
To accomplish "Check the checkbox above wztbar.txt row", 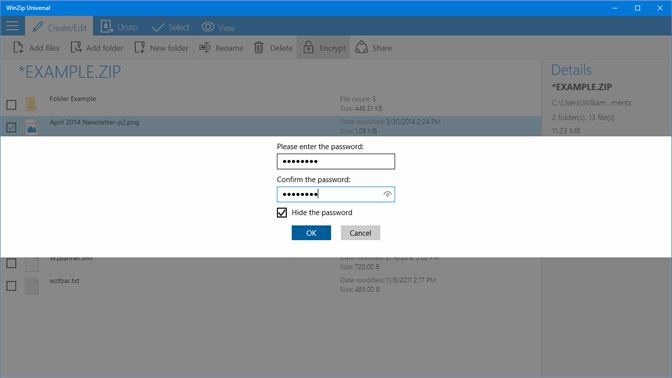I will pos(11,263).
